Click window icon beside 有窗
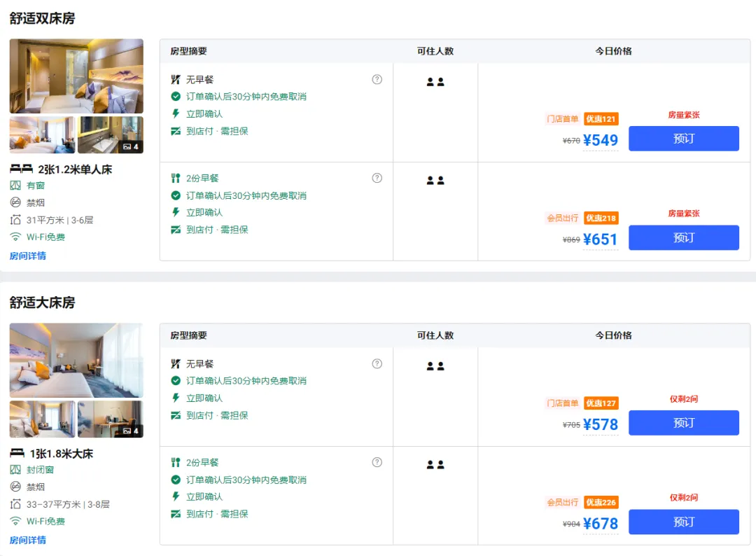 tap(15, 185)
